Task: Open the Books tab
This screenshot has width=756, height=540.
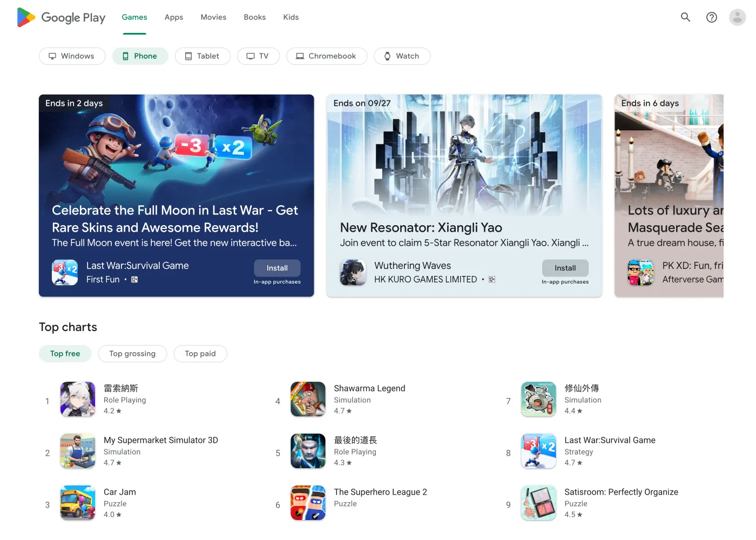Action: (255, 17)
